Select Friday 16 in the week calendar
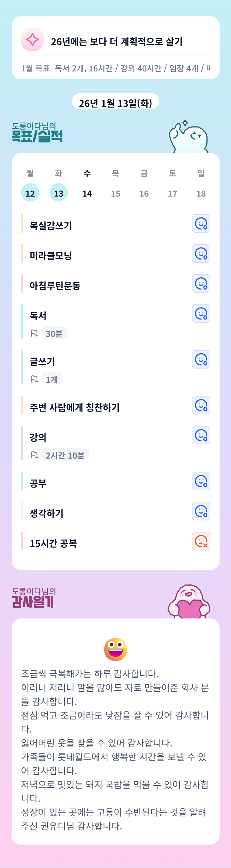Viewport: 231px width, 868px height. (144, 193)
